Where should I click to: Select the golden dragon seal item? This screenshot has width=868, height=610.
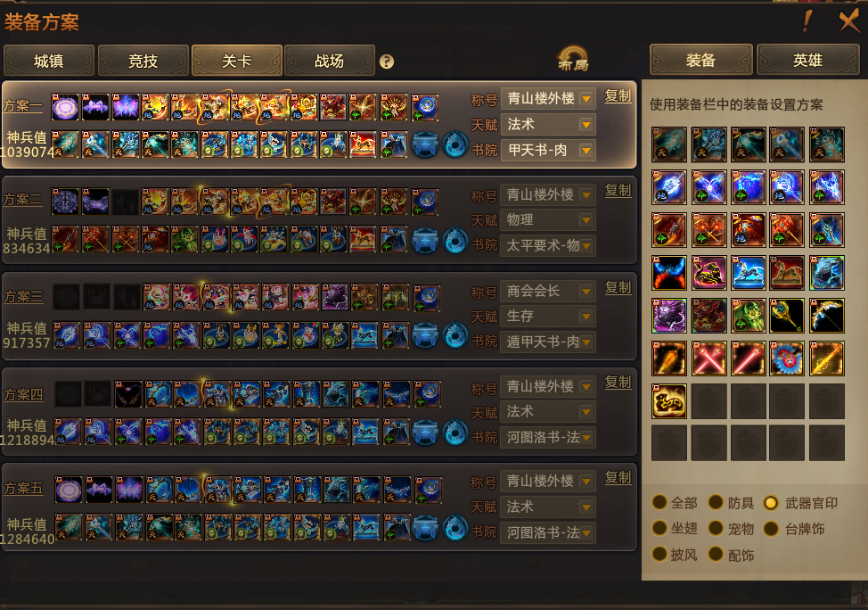669,401
